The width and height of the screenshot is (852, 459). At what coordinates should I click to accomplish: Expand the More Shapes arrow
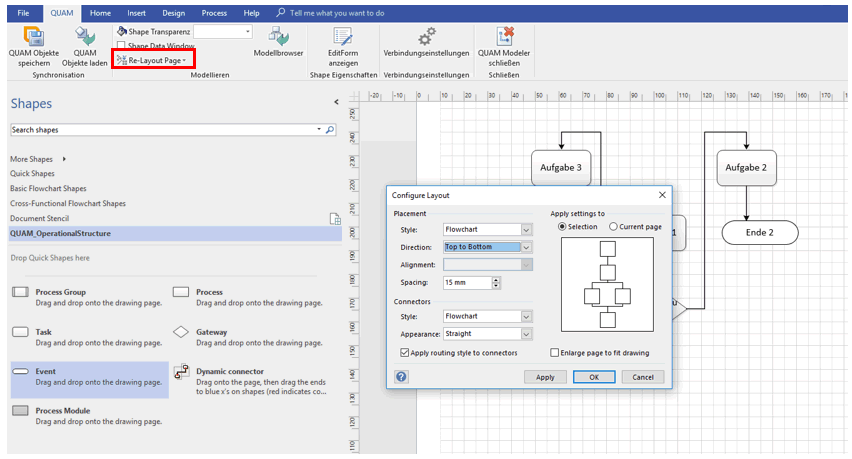[x=64, y=159]
